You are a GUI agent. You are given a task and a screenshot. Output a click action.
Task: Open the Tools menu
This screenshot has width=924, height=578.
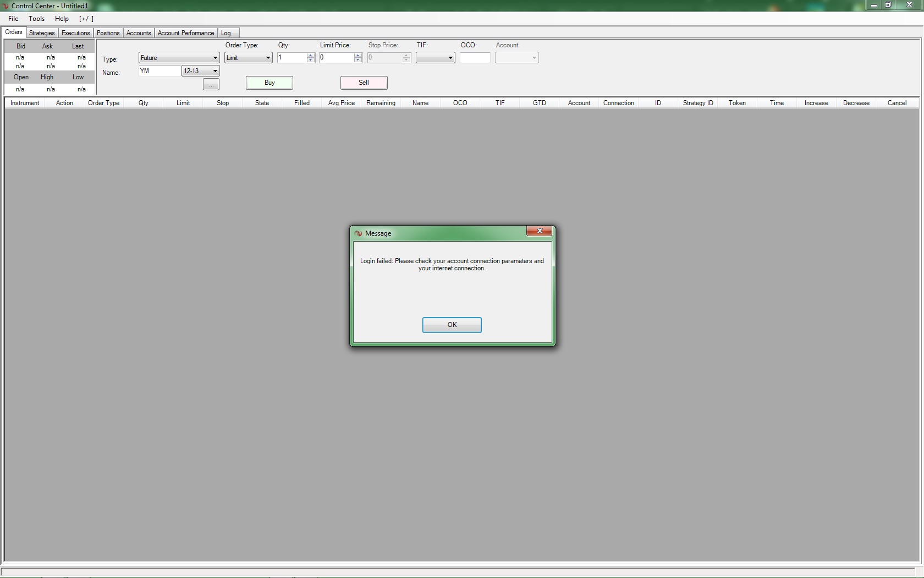(36, 19)
